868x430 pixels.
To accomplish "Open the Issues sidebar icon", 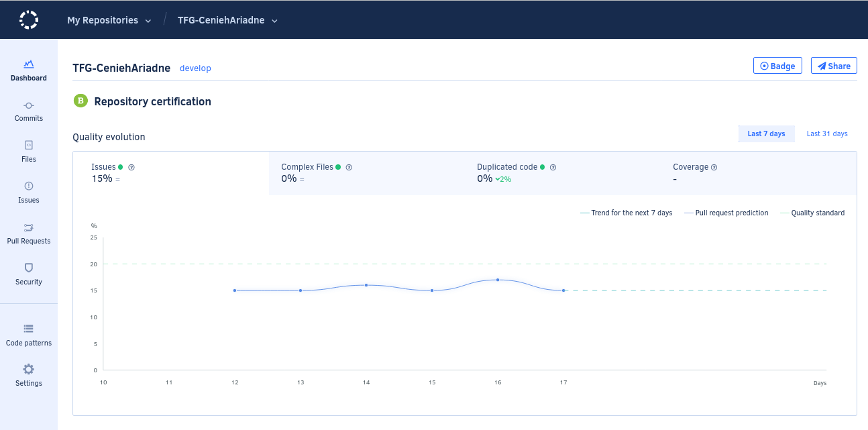I will [x=29, y=186].
